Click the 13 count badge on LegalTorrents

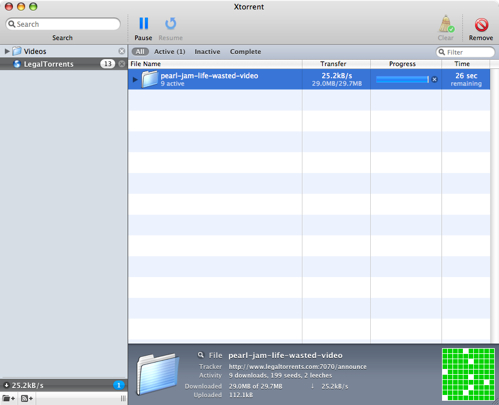tap(107, 64)
